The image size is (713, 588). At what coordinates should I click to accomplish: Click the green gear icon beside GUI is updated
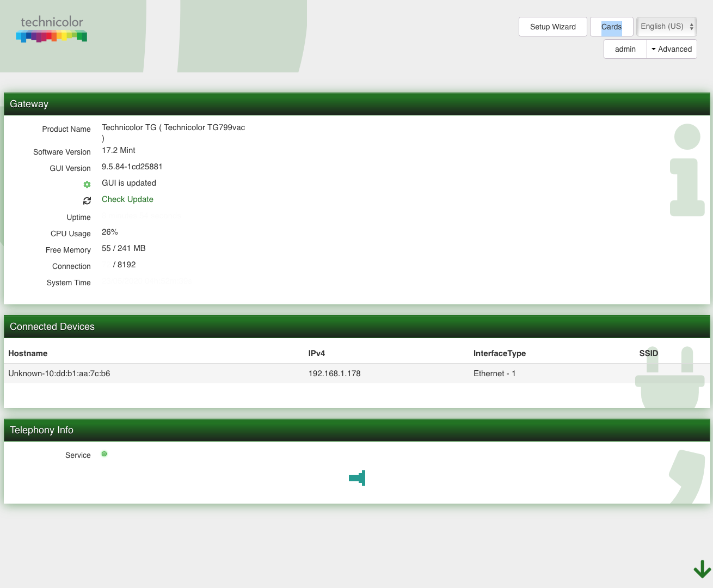pos(87,184)
